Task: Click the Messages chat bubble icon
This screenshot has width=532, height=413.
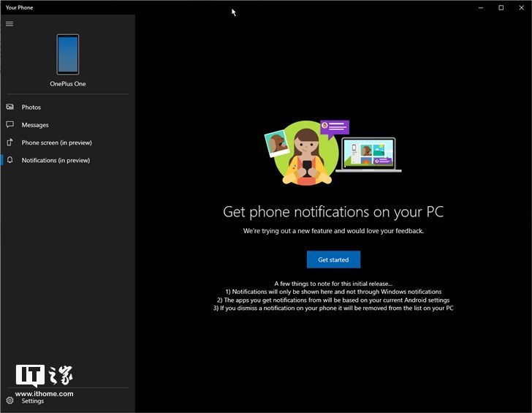Action: 10,125
